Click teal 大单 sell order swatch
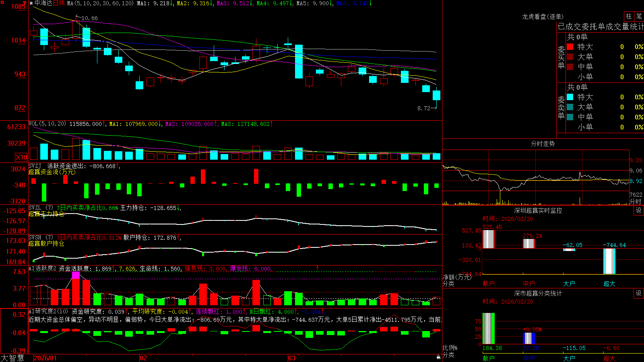Screen dimensions: 644x362 click(570, 107)
